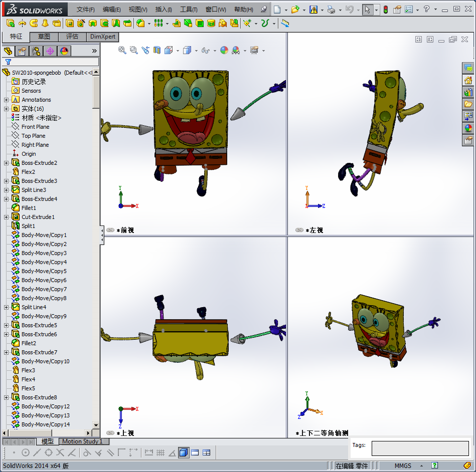The height and width of the screenshot is (472, 476).
Task: Toggle the link views icon beside 左视
Action: pos(299,230)
